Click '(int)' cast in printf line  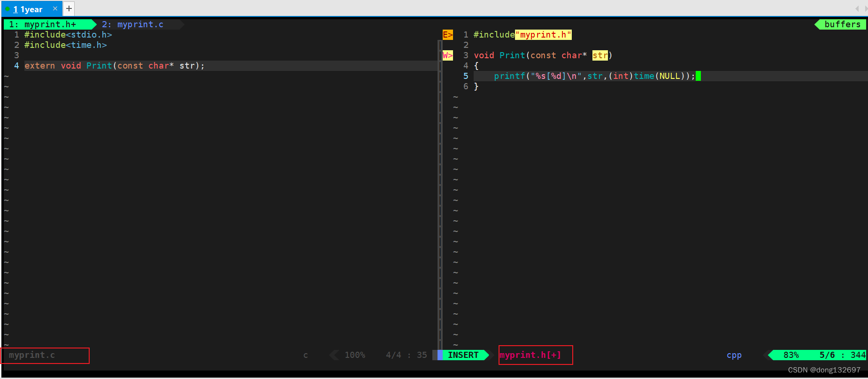pyautogui.click(x=621, y=76)
